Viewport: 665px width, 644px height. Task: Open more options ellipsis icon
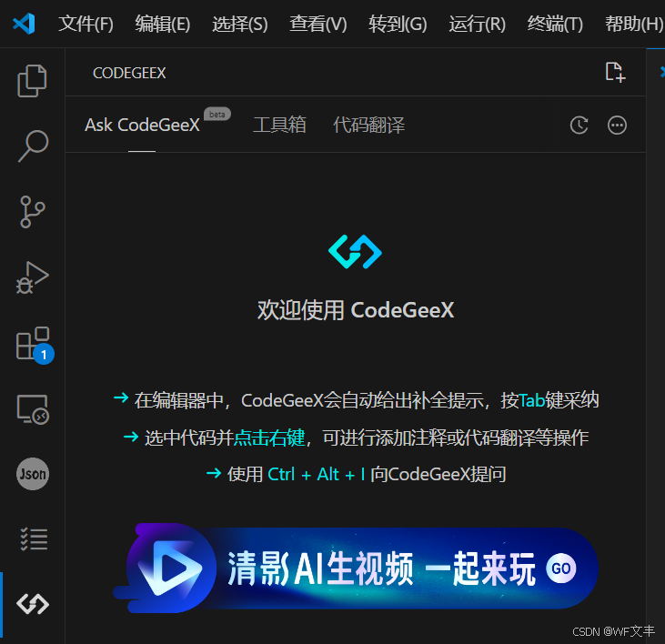coord(617,125)
